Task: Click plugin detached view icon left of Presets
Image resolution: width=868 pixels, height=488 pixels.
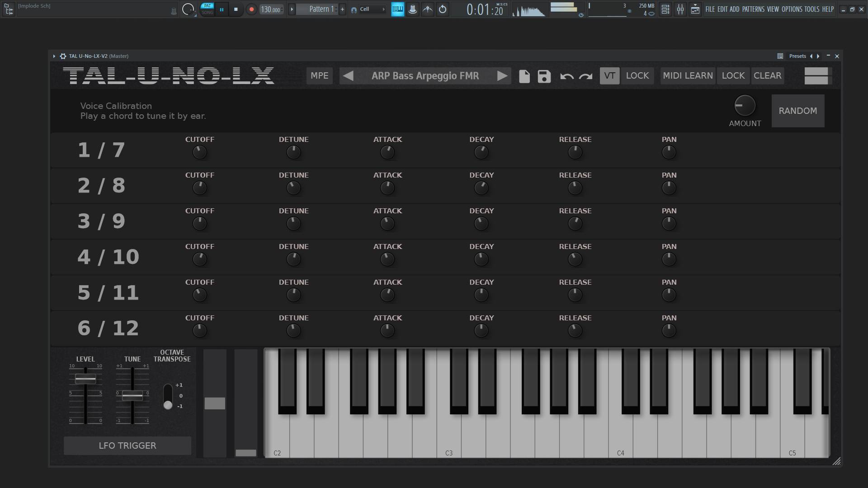Action: click(x=780, y=56)
